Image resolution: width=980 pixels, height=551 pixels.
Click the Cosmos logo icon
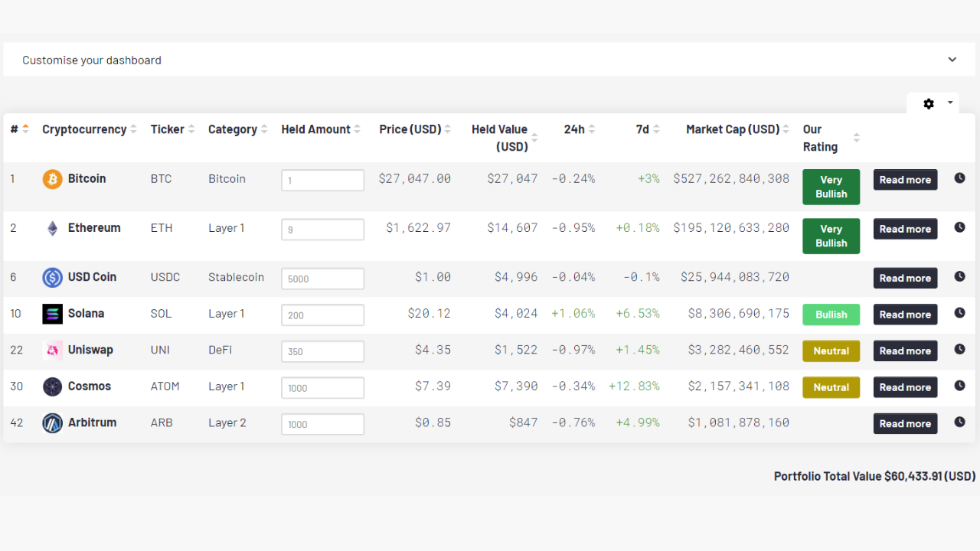pos(52,386)
